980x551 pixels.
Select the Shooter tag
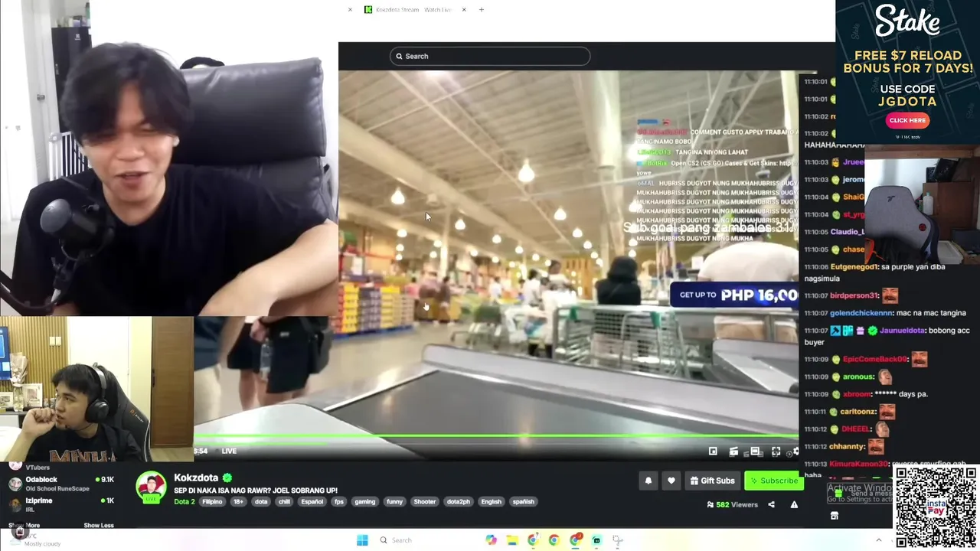[425, 502]
